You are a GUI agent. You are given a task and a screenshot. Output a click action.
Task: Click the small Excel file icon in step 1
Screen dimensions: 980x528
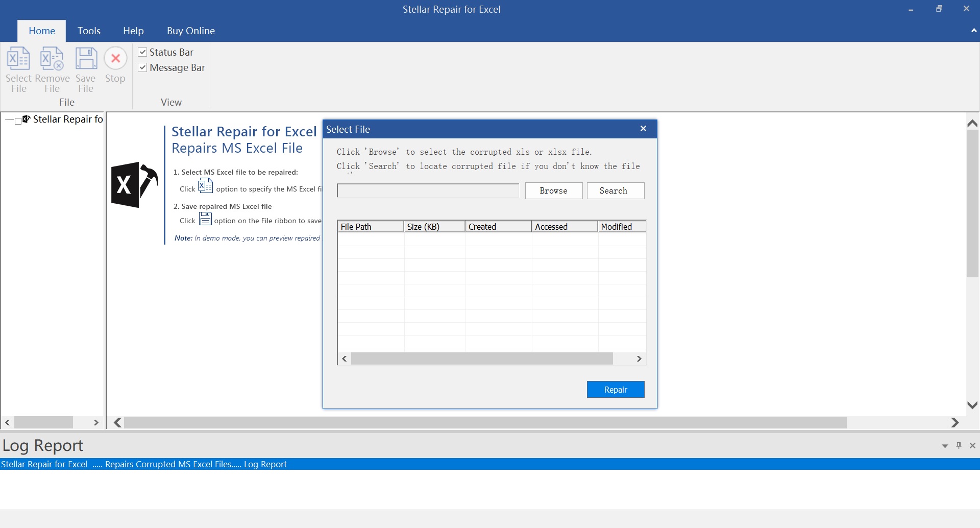click(x=205, y=186)
